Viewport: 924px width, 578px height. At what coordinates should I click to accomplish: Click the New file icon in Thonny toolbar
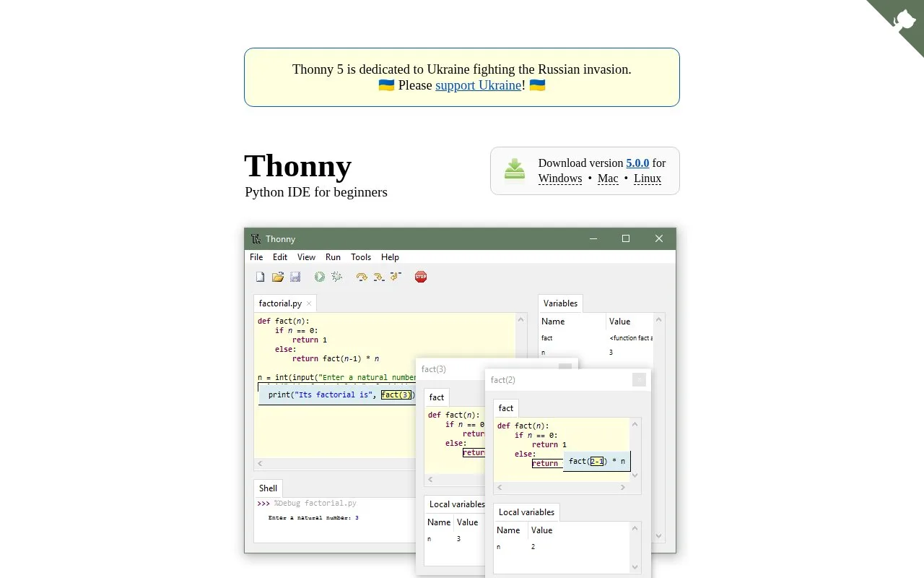(x=261, y=277)
